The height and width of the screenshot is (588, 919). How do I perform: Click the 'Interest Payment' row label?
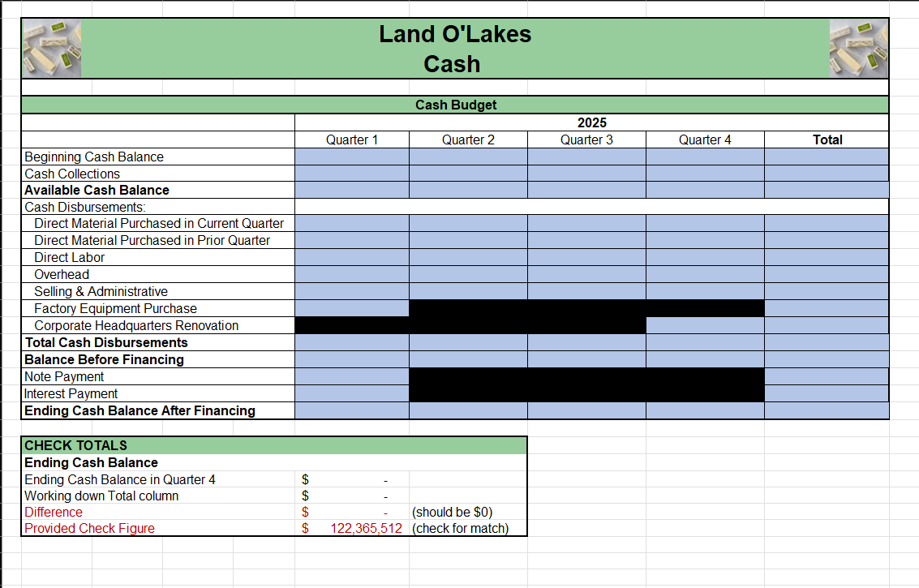point(71,393)
